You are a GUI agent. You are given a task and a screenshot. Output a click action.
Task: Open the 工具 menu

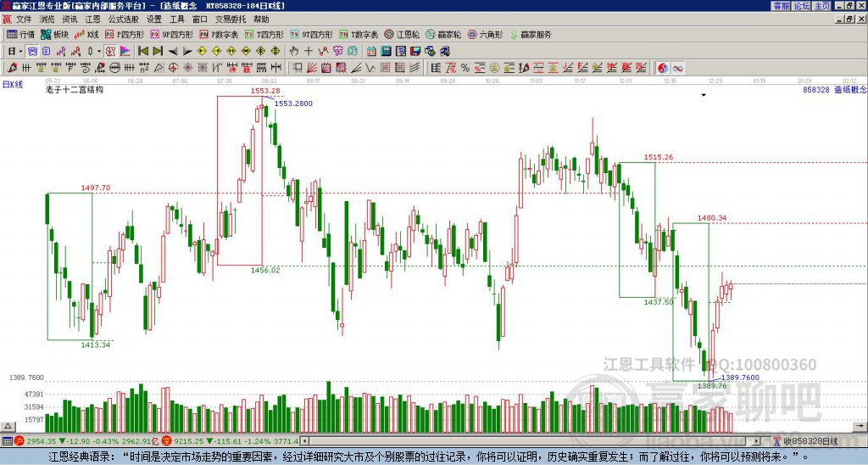177,20
